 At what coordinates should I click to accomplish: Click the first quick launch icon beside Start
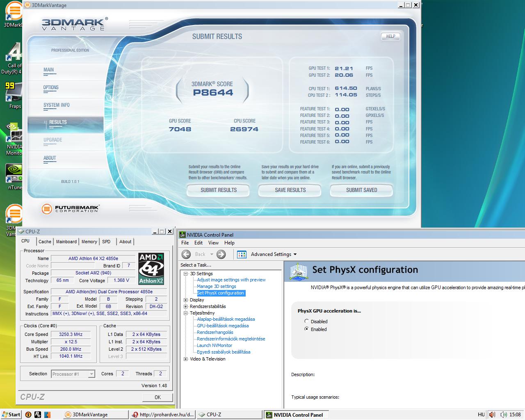click(28, 415)
